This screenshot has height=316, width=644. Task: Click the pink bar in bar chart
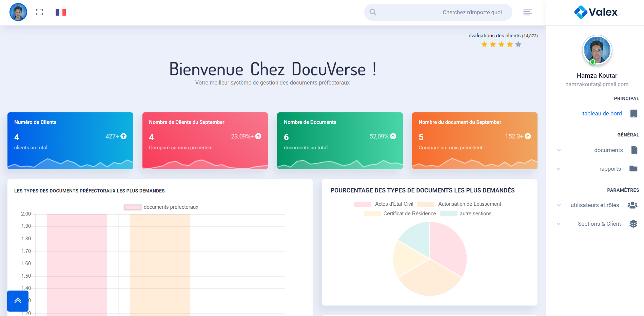click(77, 265)
